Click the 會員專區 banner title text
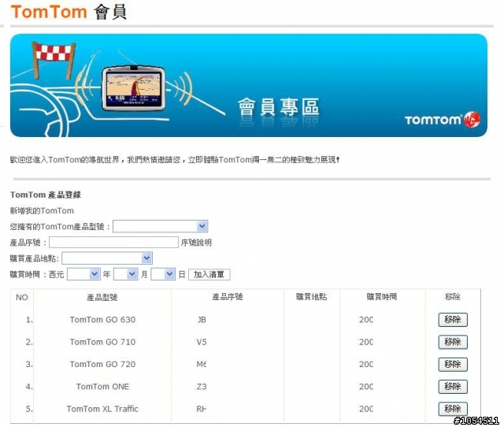This screenshot has width=504, height=427. tap(278, 107)
